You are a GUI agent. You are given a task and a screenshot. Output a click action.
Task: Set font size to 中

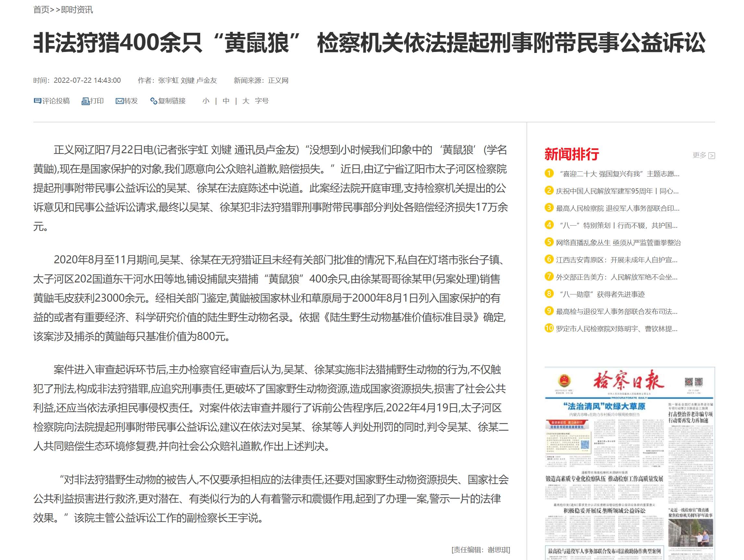(226, 101)
